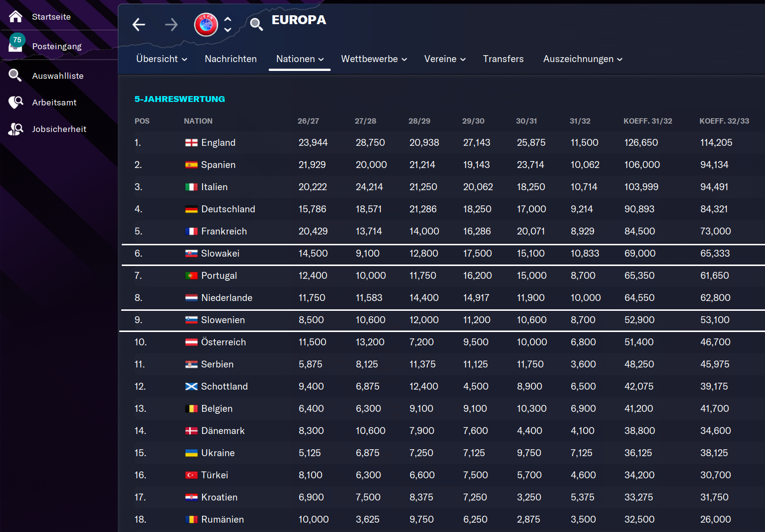Sort by the KOEFF. 32/33 column header

point(724,121)
